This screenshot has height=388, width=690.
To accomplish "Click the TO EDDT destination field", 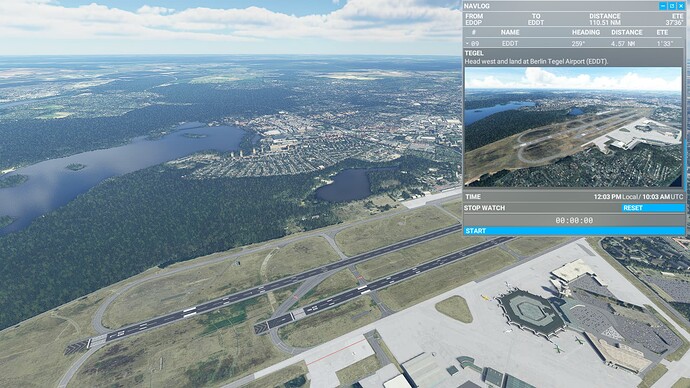I will coord(536,19).
